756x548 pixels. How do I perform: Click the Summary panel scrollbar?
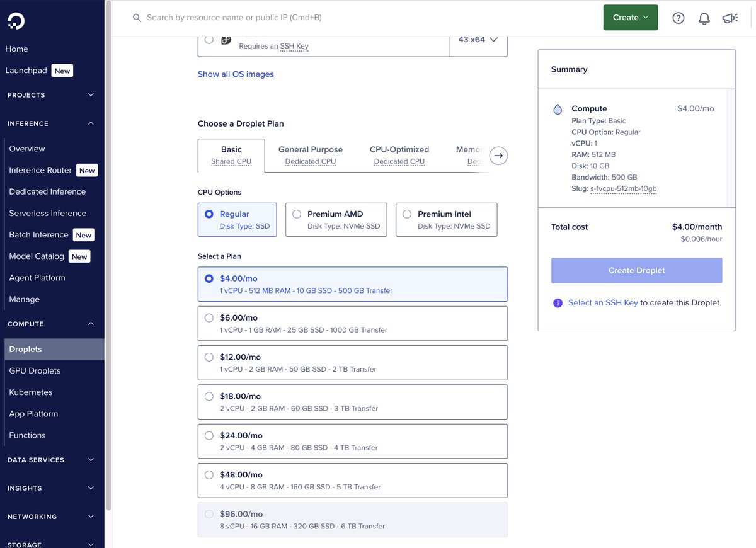(x=731, y=148)
